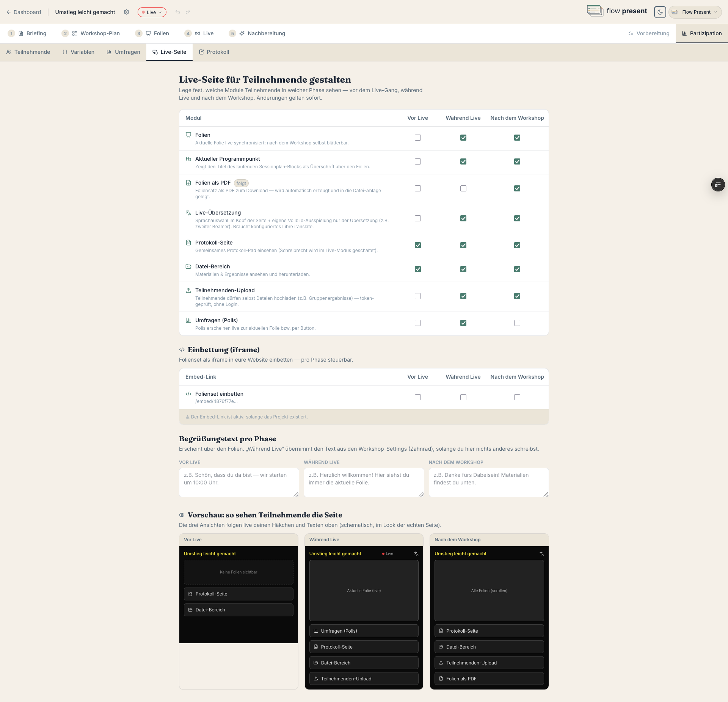Switch to the Partizipation view
This screenshot has height=702, width=728.
coord(702,33)
